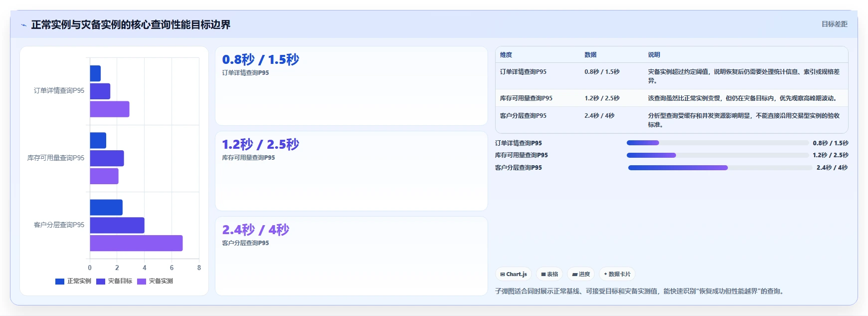Screen dimensions: 868x316
Task: Click the small icon before the panel title
Action: [23, 25]
